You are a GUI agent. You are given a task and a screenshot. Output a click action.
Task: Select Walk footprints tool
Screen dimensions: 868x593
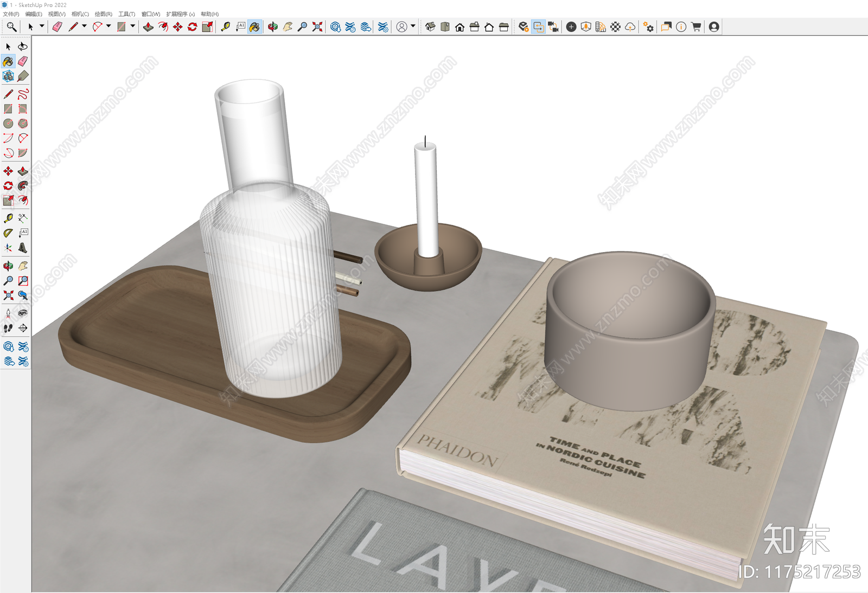click(x=8, y=328)
